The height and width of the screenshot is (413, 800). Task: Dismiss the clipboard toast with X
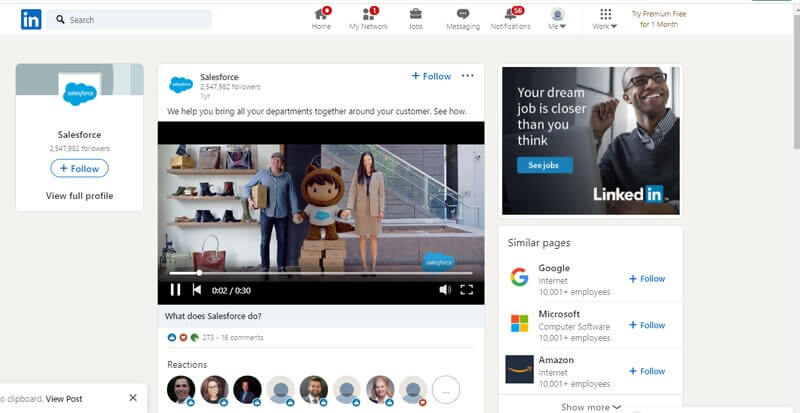click(x=133, y=398)
